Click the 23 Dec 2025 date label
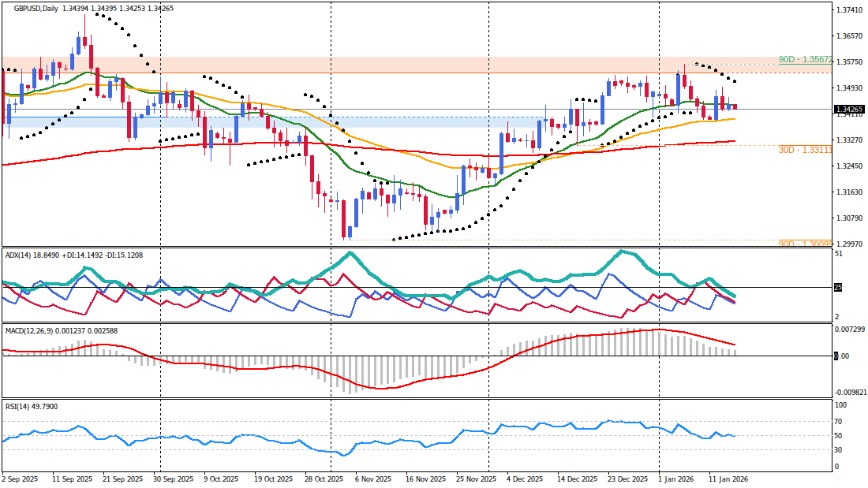The width and height of the screenshot is (868, 488). 627,479
